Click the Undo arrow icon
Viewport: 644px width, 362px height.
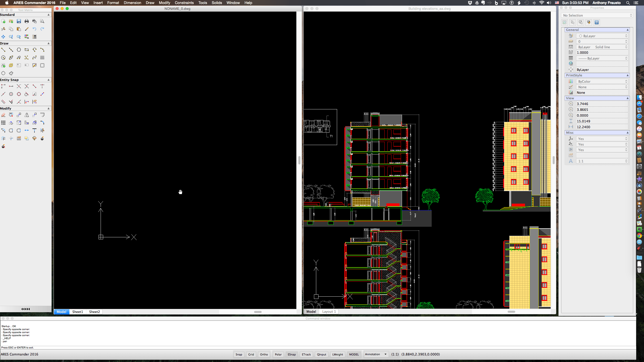(x=34, y=29)
